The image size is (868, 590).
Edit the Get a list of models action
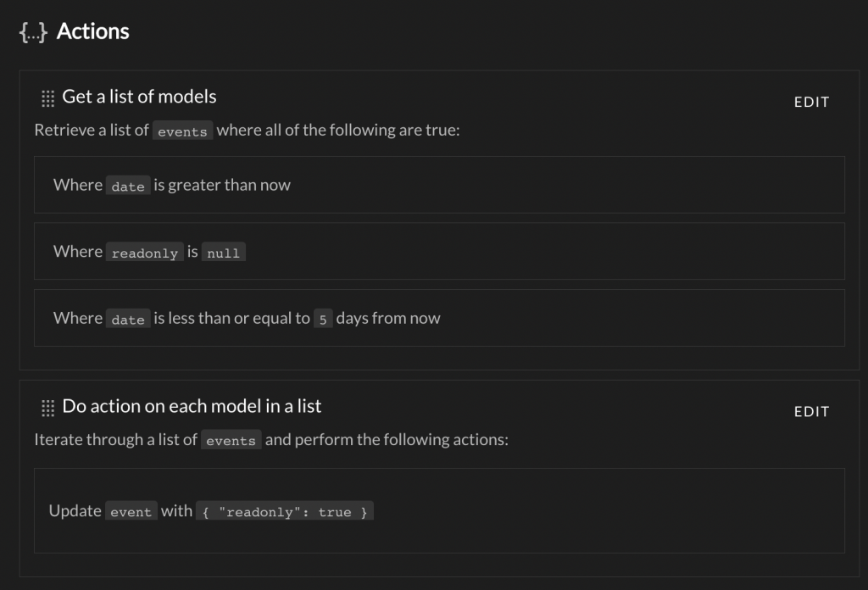pos(811,102)
